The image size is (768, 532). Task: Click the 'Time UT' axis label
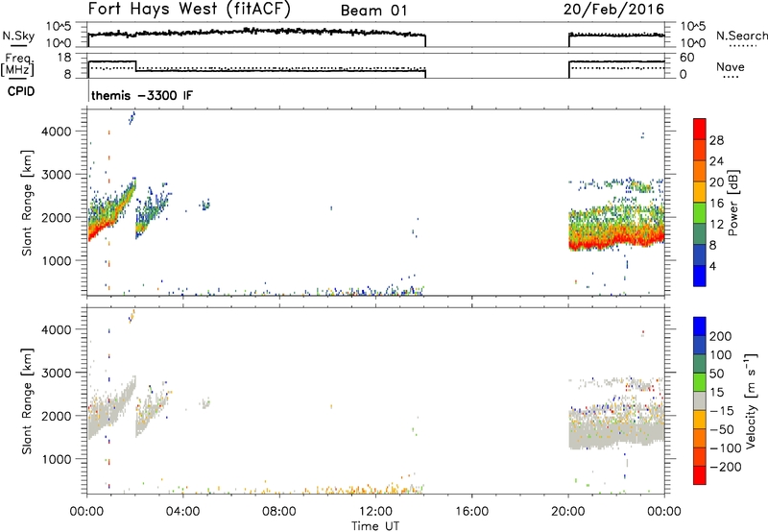tap(375, 526)
